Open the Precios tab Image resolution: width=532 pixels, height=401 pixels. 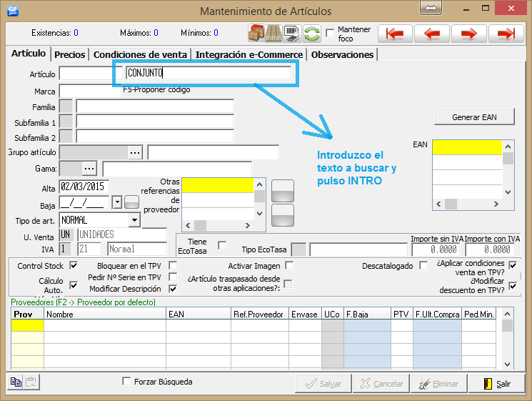tap(69, 54)
